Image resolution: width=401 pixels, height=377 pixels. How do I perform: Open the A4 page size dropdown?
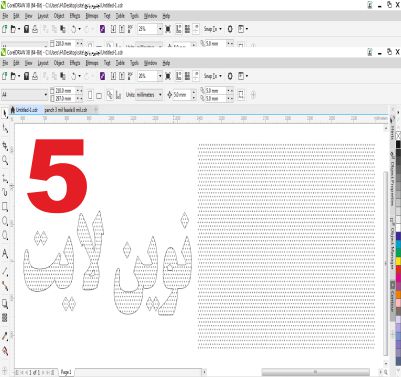(x=46, y=95)
